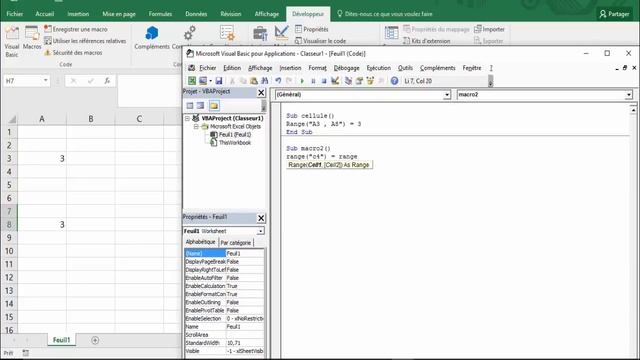Open the XML Source icon in the ribbon
The image size is (640, 360).
coord(391,33)
